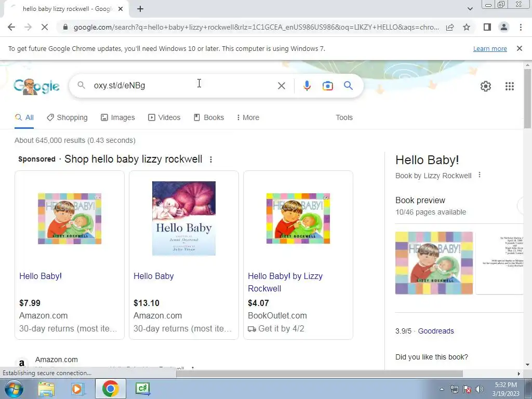Open the Goodreads rating link
The width and height of the screenshot is (532, 399).
click(436, 331)
